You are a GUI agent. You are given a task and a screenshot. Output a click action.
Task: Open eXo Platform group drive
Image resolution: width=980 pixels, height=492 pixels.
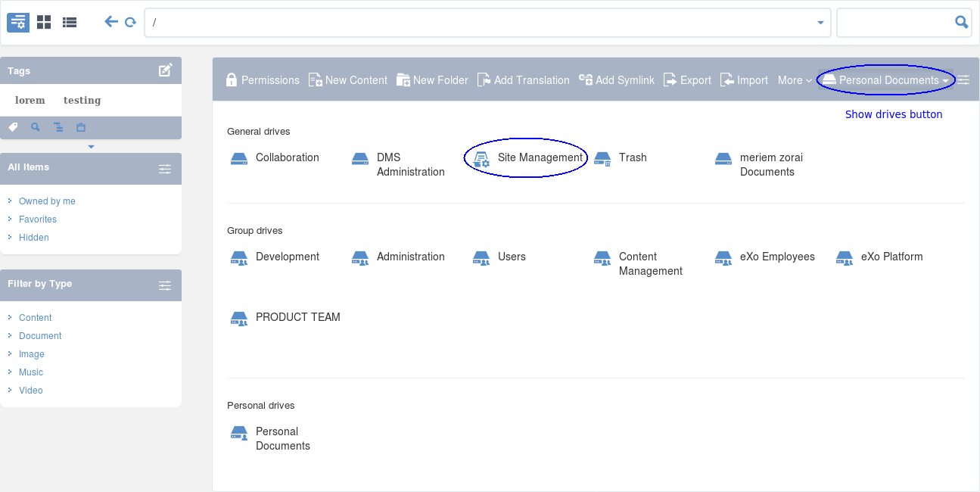coord(879,257)
